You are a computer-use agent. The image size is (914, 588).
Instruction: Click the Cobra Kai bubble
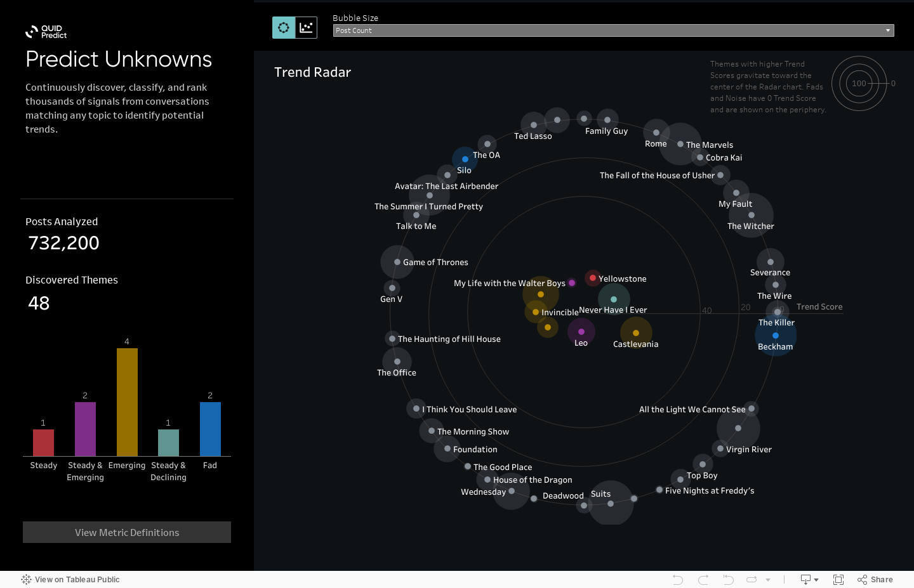pos(700,157)
